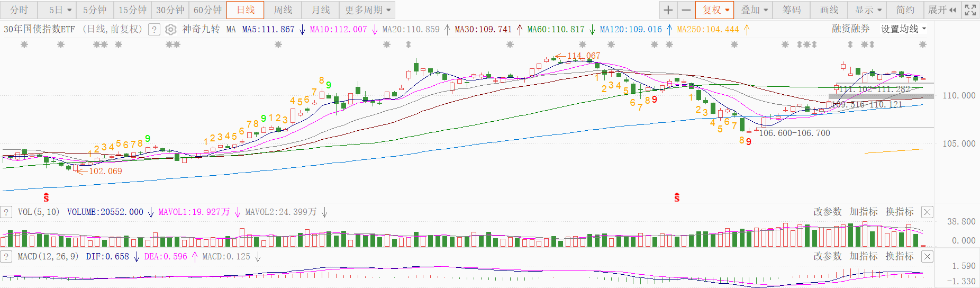Image resolution: width=980 pixels, height=288 pixels.
Task: Enter fullscreen chart mode
Action: point(970,10)
